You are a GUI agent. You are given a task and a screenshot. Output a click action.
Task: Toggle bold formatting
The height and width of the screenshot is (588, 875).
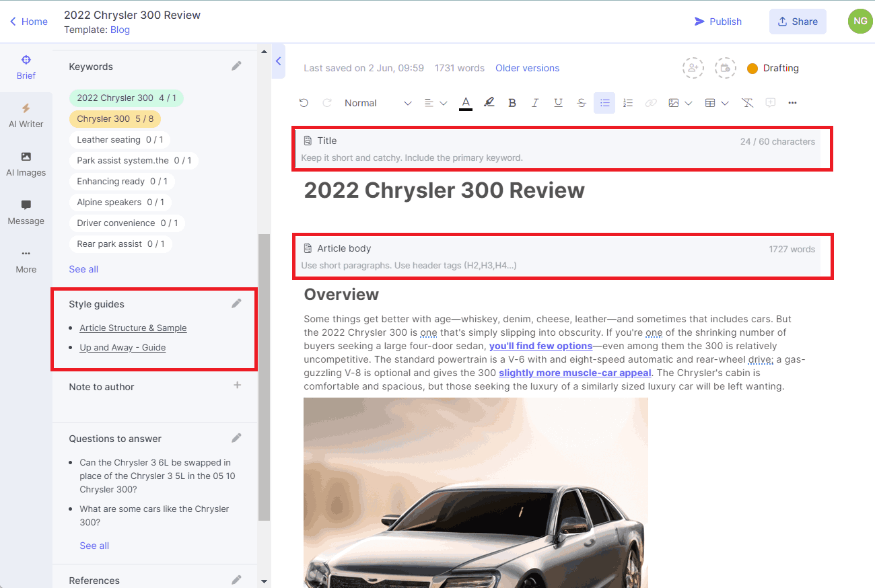[512, 103]
